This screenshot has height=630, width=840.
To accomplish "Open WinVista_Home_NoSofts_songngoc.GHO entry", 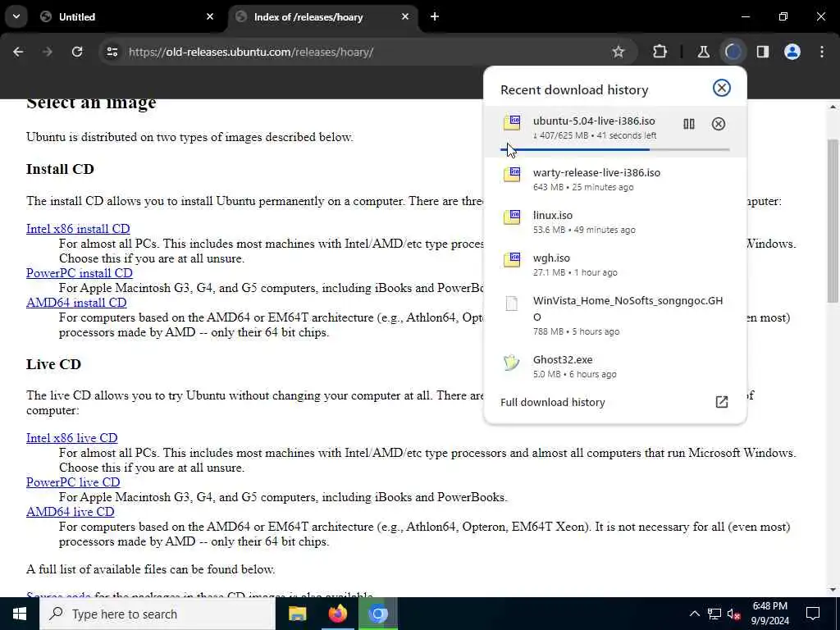I will [x=615, y=315].
